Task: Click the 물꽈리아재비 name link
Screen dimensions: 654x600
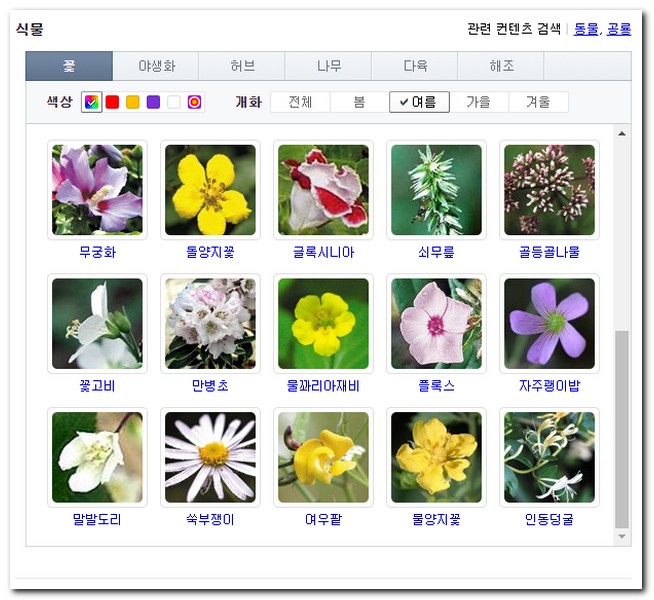Action: (x=323, y=386)
